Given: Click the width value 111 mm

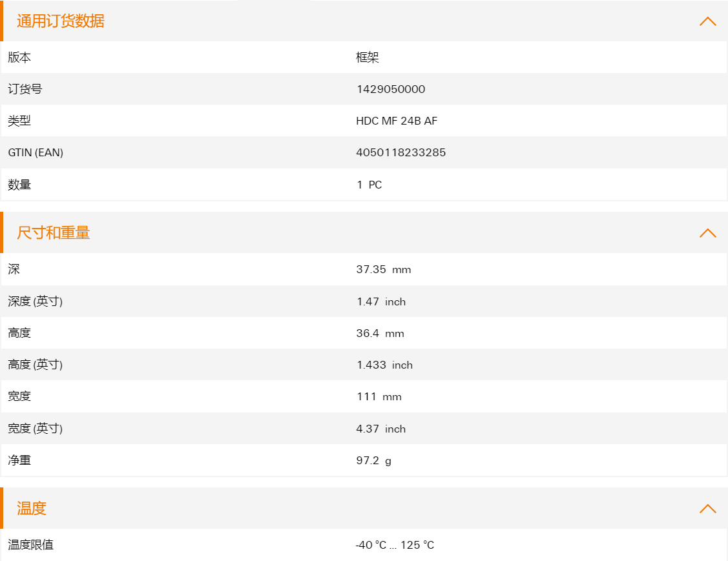Looking at the screenshot, I should tap(379, 396).
